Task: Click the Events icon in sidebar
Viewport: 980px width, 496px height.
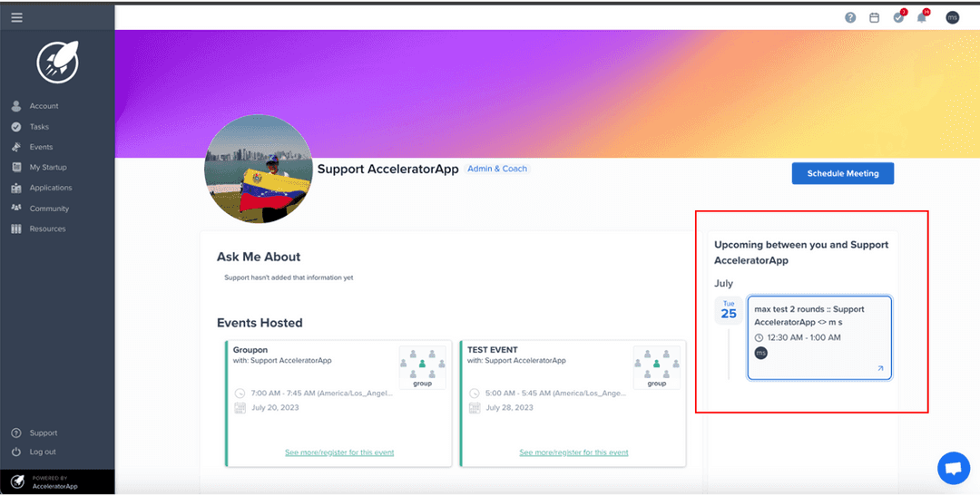Action: pyautogui.click(x=16, y=147)
